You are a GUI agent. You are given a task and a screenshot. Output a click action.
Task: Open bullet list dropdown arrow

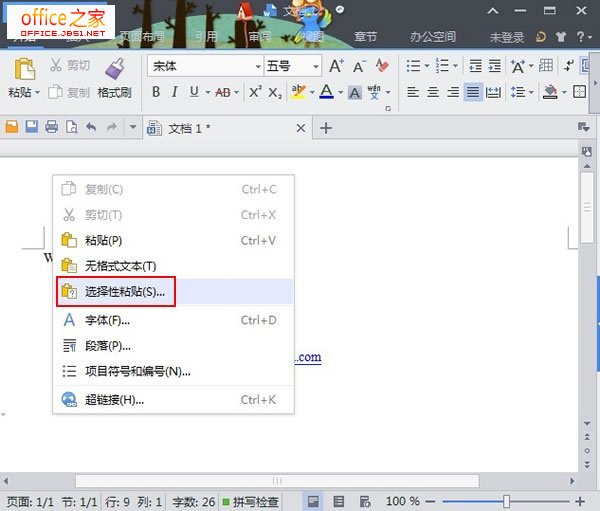coord(427,66)
